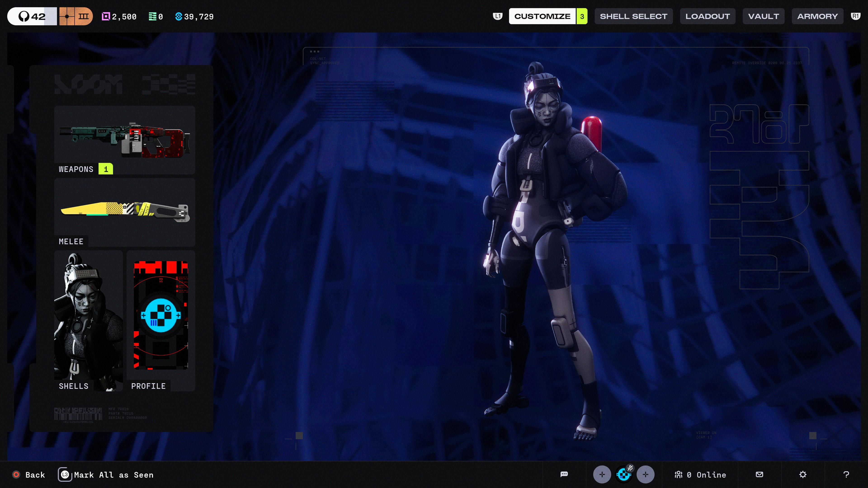Open the chat bubble icon
The width and height of the screenshot is (868, 488).
pyautogui.click(x=564, y=474)
